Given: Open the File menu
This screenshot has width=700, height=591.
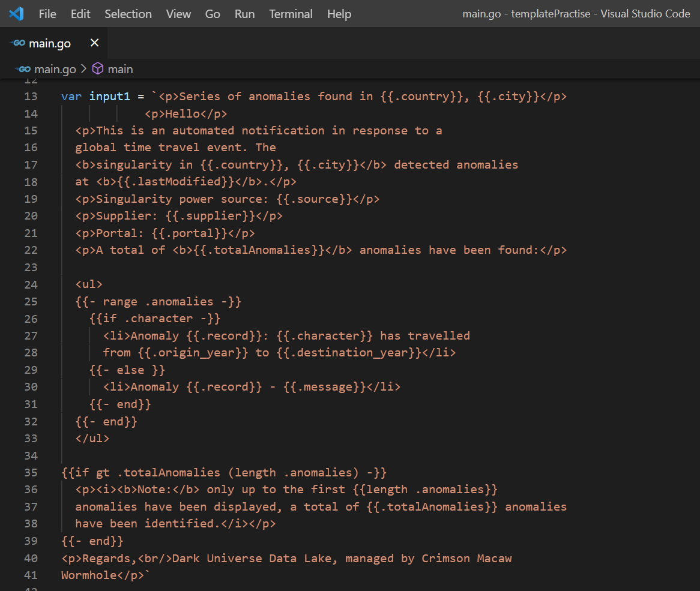Looking at the screenshot, I should [47, 13].
